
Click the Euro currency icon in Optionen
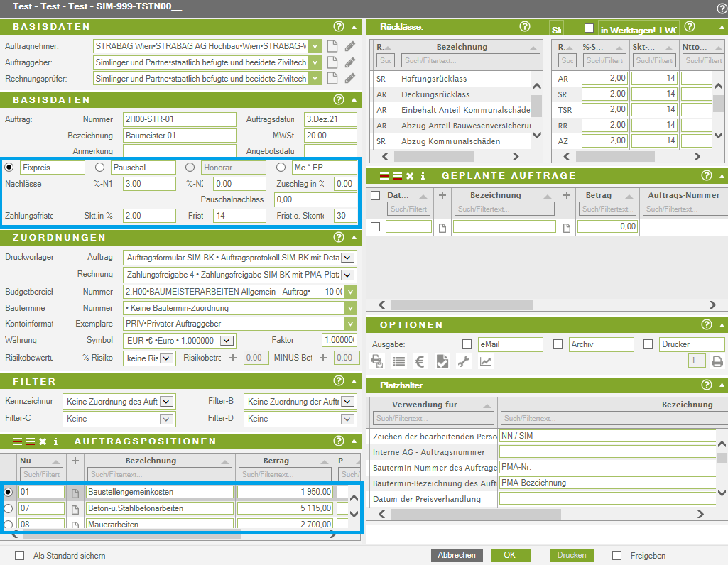pos(420,361)
